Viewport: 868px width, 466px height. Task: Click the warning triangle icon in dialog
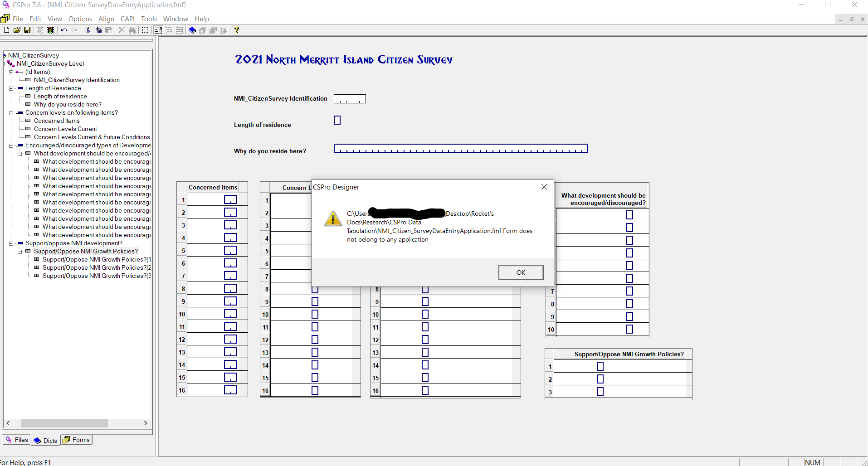tap(333, 218)
